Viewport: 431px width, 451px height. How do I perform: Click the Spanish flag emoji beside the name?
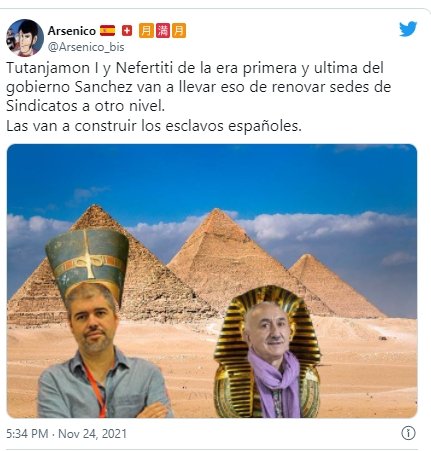107,31
